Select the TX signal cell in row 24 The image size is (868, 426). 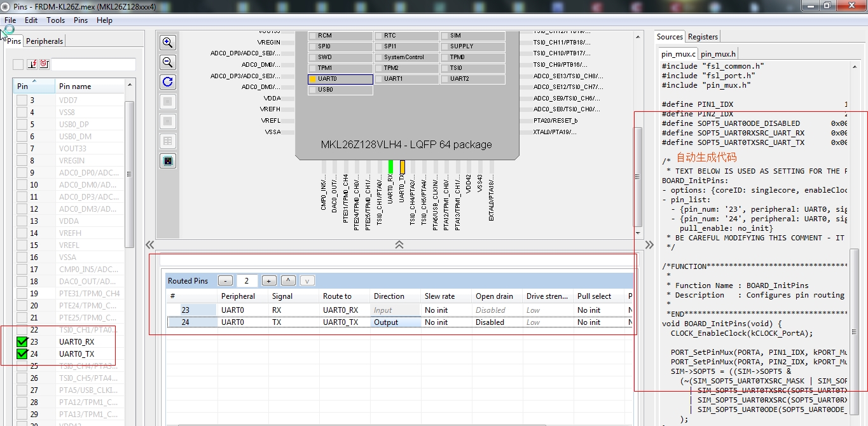tap(294, 322)
